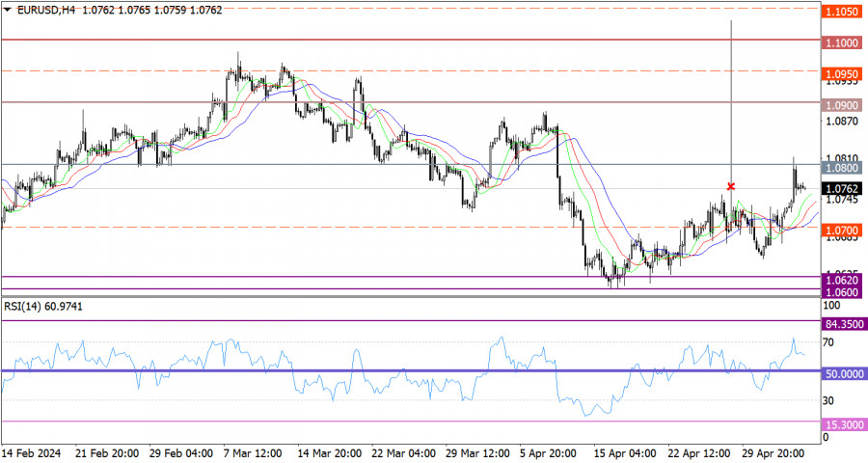
Task: Click the 21 Feb 20:00 time label
Action: 107,453
